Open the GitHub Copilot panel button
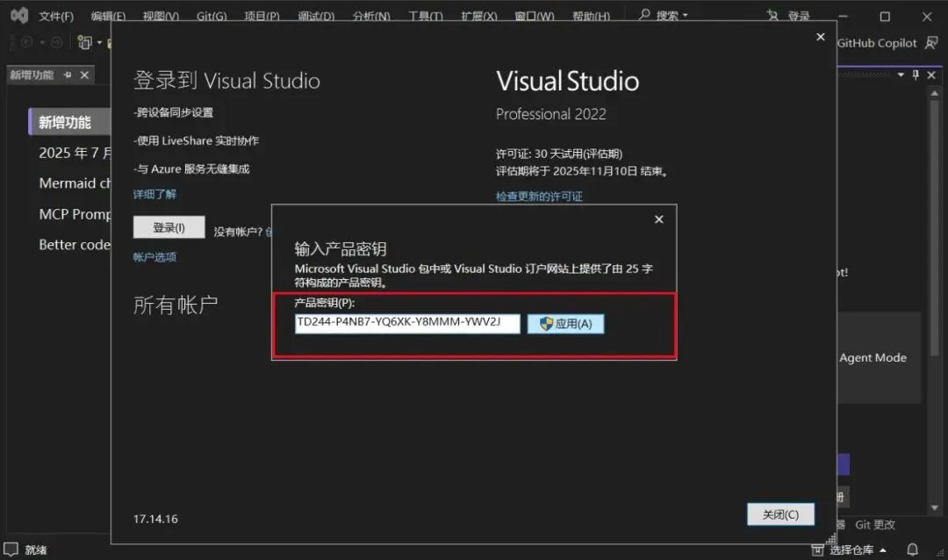Image resolution: width=948 pixels, height=560 pixels. pos(877,43)
